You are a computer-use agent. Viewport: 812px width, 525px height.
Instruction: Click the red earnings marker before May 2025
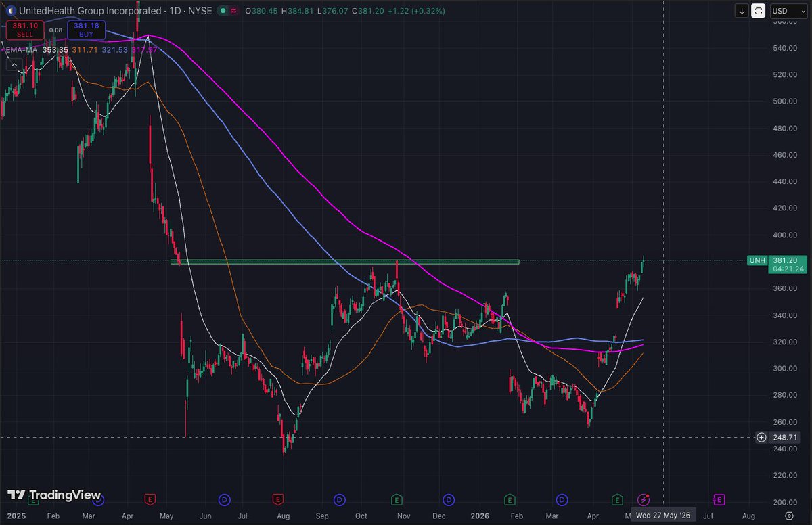click(150, 500)
